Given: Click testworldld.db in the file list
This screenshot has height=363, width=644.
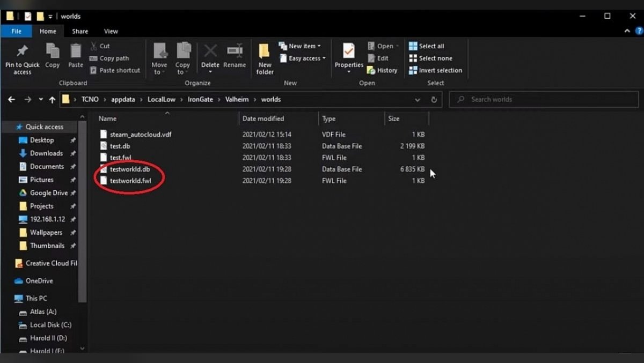Looking at the screenshot, I should click(x=129, y=169).
